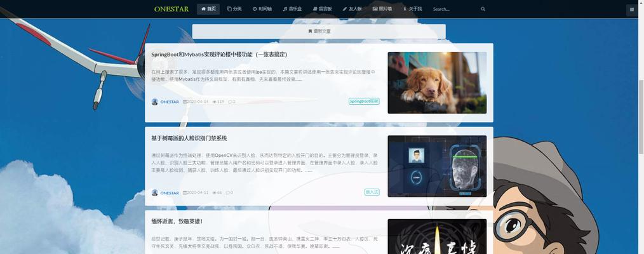Click calendar date 2020-04-14 icon
644x254 pixels.
[185, 102]
